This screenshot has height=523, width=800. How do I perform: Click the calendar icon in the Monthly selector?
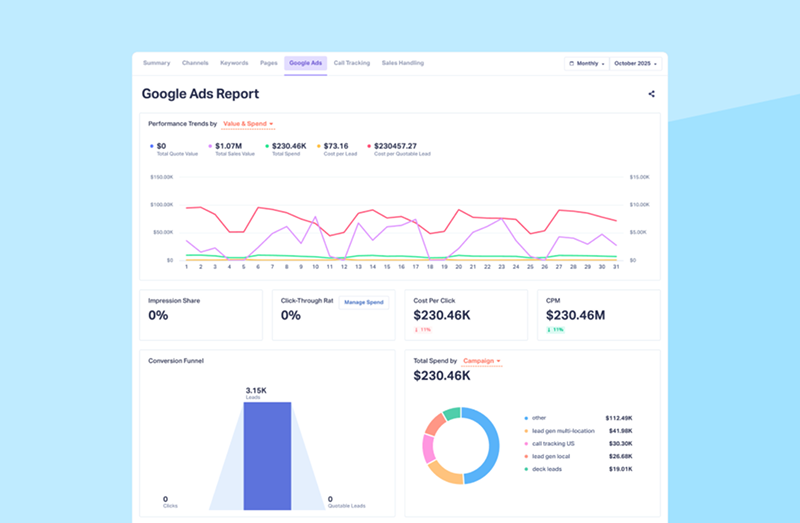pyautogui.click(x=571, y=64)
